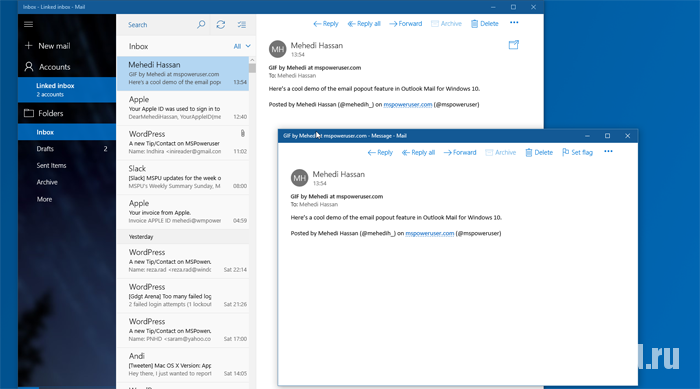Select the Linked inbox account
The width and height of the screenshot is (700, 389).
pos(67,90)
